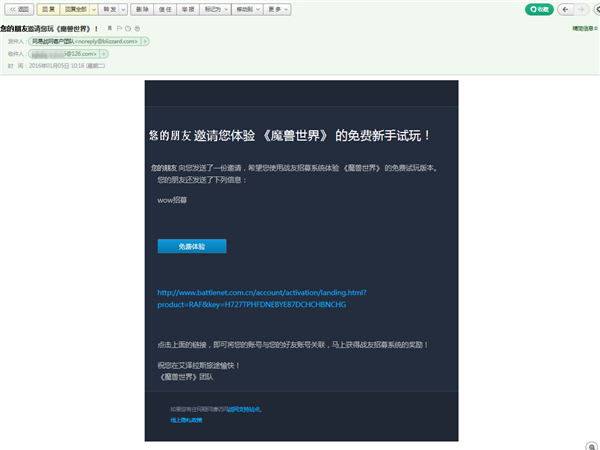
Task: Click the 回复 reply button
Action: pyautogui.click(x=49, y=9)
